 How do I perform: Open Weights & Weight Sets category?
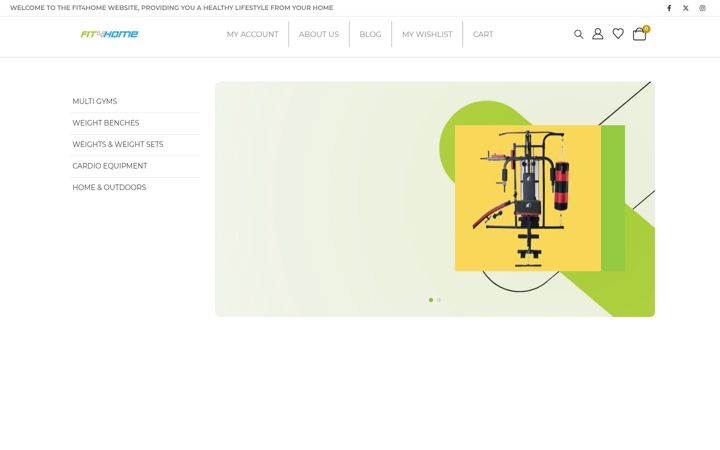[x=118, y=144]
